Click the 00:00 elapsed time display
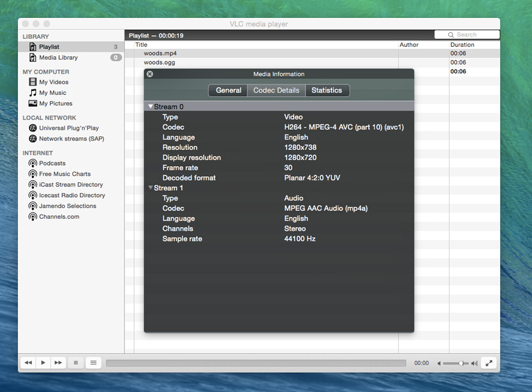 pos(421,363)
